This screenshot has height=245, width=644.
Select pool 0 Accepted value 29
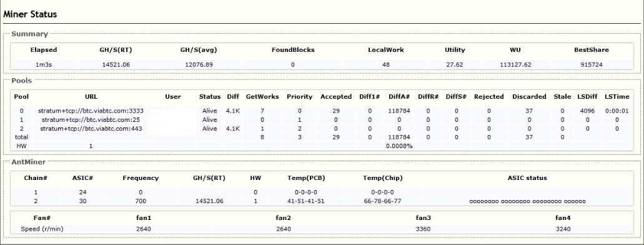pos(336,111)
